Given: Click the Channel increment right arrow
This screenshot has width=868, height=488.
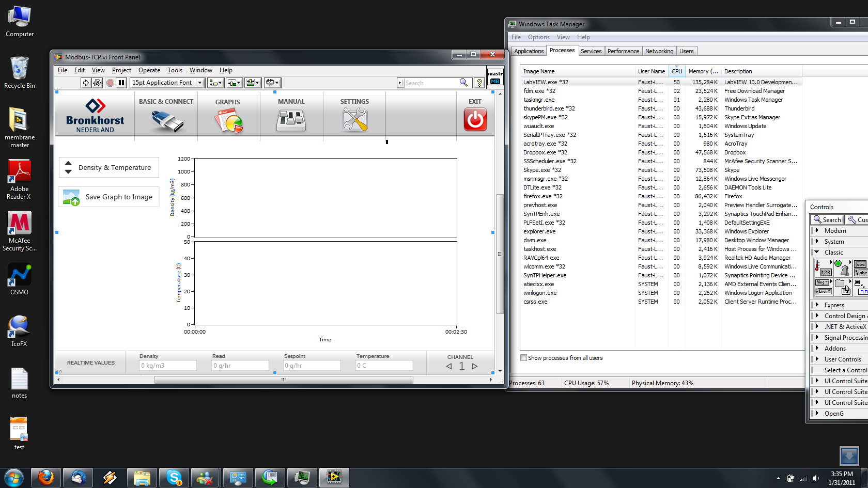Looking at the screenshot, I should coord(475,366).
